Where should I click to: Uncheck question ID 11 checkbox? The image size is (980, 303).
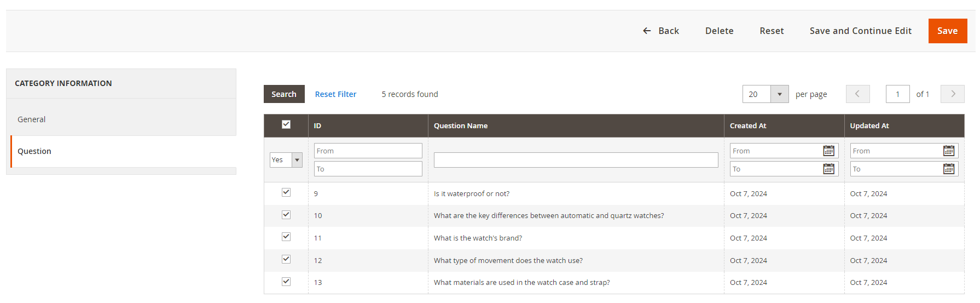coord(286,237)
